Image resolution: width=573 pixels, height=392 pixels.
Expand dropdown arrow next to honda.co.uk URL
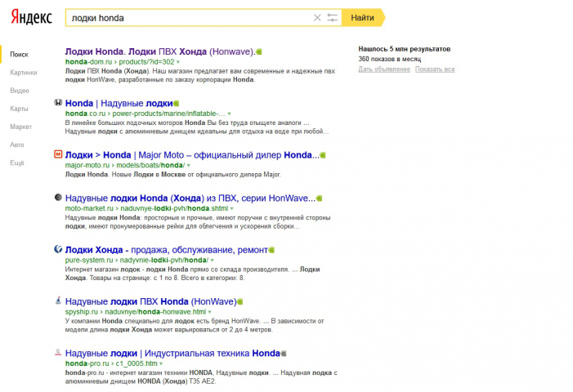pyautogui.click(x=229, y=114)
